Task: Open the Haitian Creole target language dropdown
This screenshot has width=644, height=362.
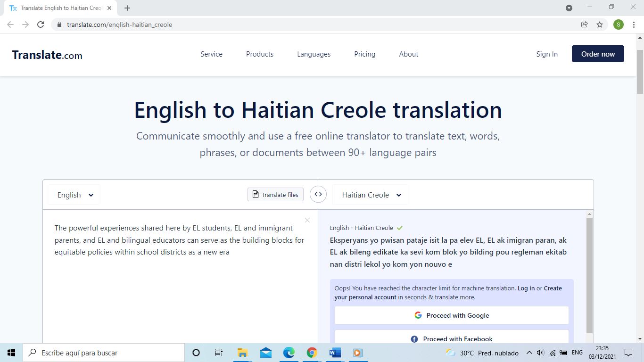Action: click(x=371, y=195)
